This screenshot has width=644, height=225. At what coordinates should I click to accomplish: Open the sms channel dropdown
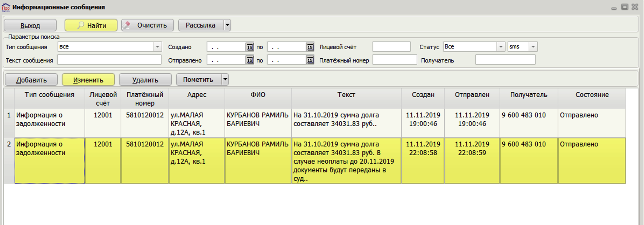(523, 47)
